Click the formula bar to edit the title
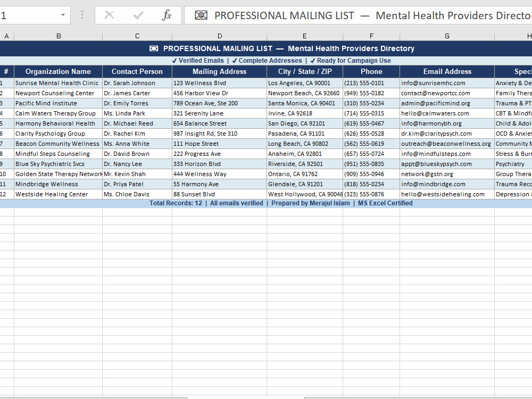 319,15
